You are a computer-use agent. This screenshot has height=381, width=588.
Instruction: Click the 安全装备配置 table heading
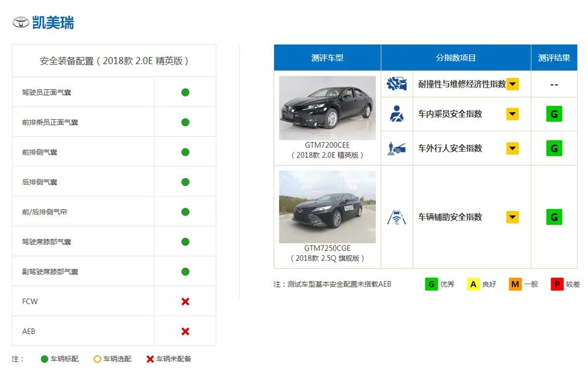(x=114, y=61)
